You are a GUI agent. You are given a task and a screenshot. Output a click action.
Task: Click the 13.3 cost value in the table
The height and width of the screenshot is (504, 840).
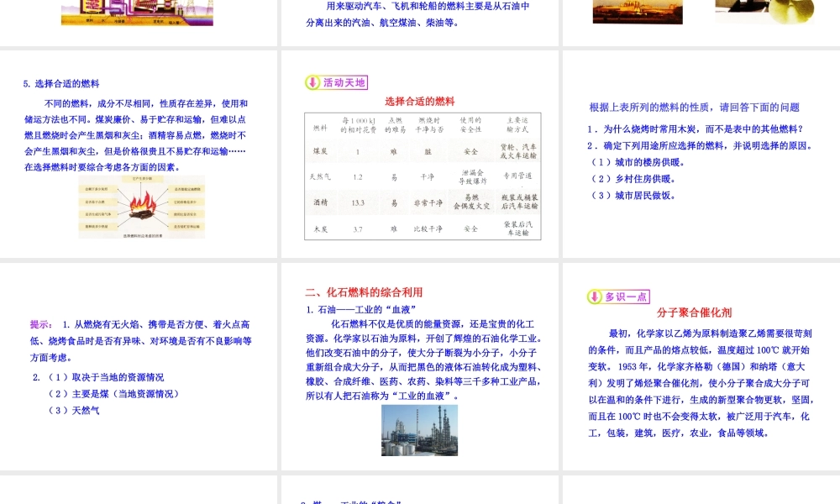tap(358, 203)
